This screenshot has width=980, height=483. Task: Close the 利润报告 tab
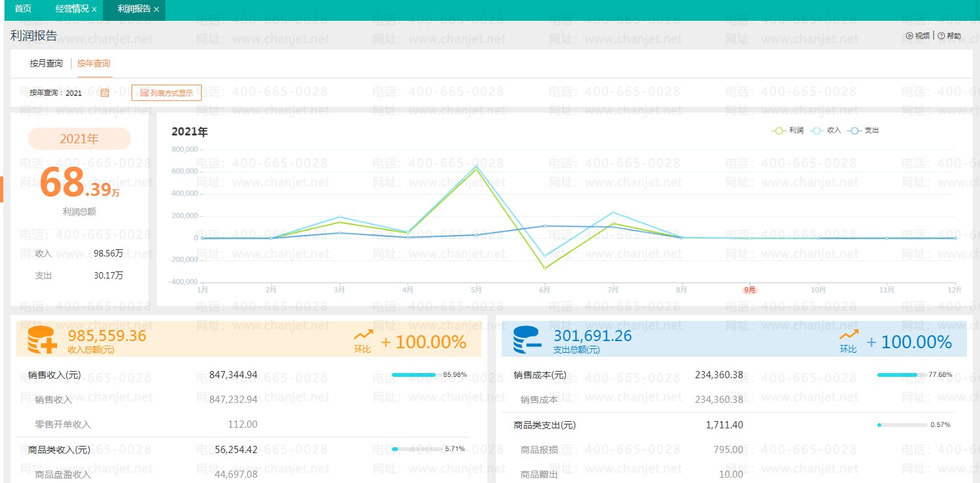[x=157, y=10]
